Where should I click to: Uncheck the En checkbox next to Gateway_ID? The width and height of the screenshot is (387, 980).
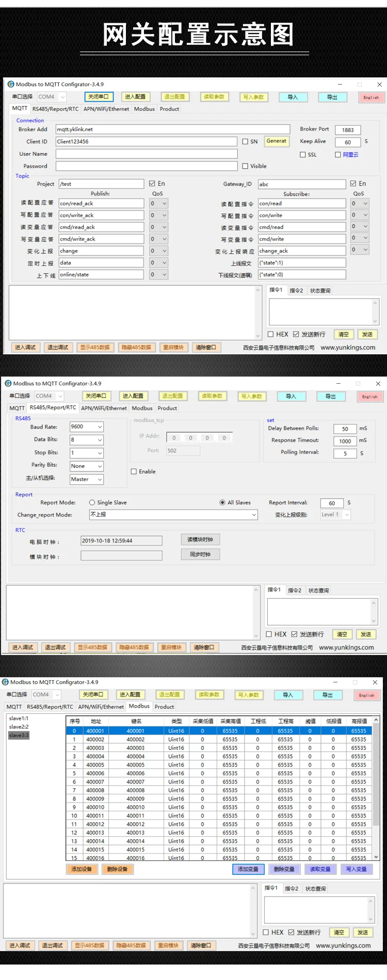[x=353, y=184]
